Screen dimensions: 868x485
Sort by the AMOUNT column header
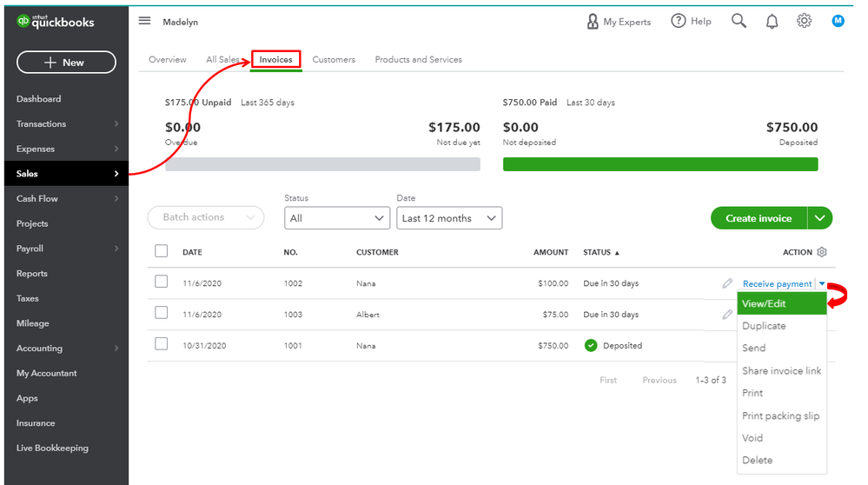pos(551,252)
